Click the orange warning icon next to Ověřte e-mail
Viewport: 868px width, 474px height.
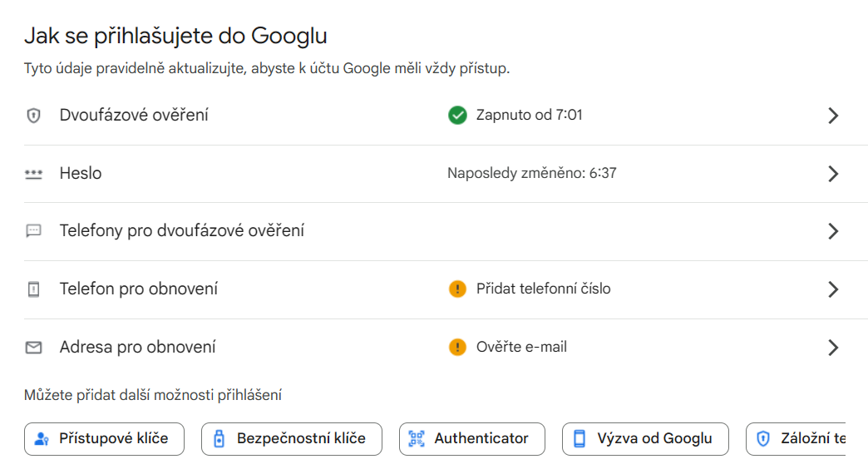pyautogui.click(x=457, y=348)
